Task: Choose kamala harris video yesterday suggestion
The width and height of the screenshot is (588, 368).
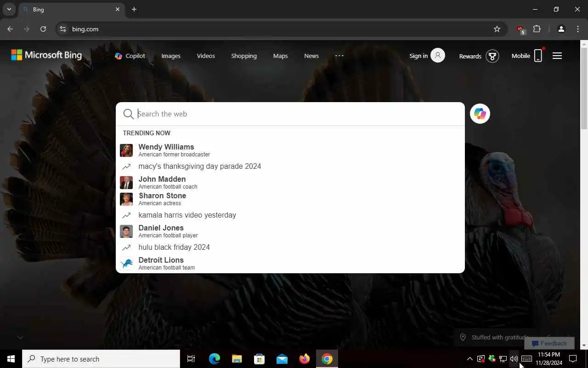Action: (290, 215)
